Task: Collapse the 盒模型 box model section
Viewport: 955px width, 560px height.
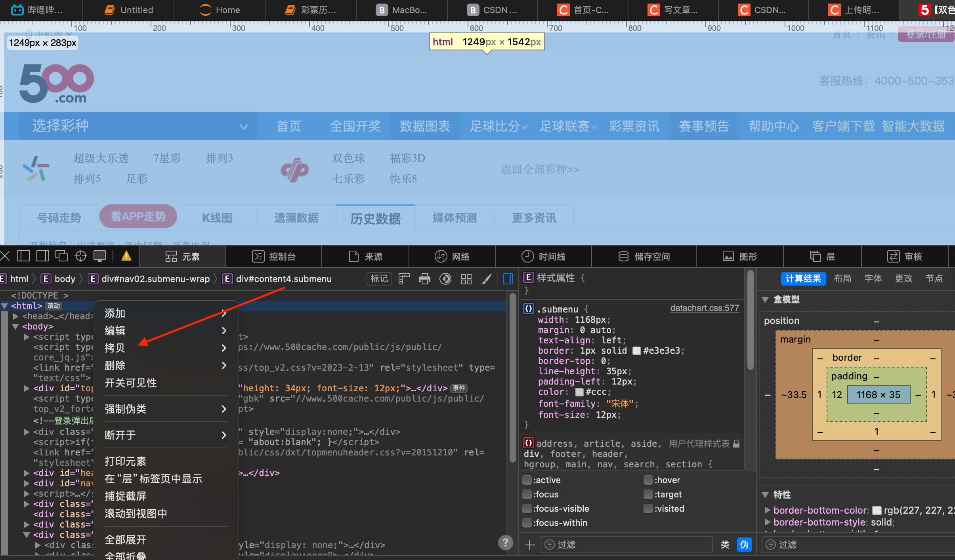Action: pos(766,300)
